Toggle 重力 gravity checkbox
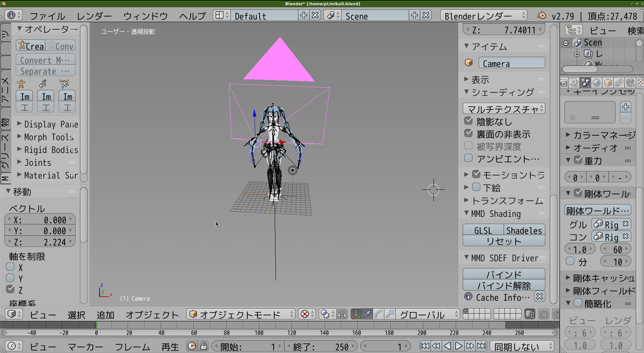Screen dimensions: 644x353 click(x=578, y=160)
